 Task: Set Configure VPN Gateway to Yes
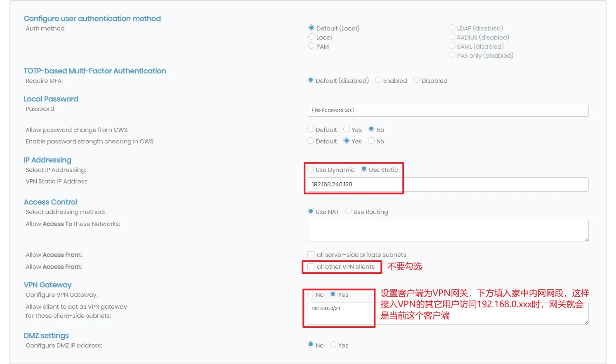[x=333, y=294]
